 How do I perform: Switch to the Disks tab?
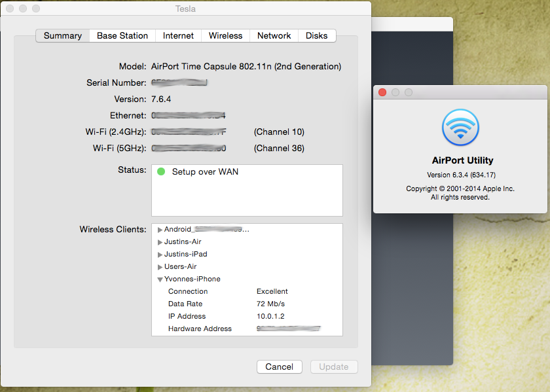(317, 36)
